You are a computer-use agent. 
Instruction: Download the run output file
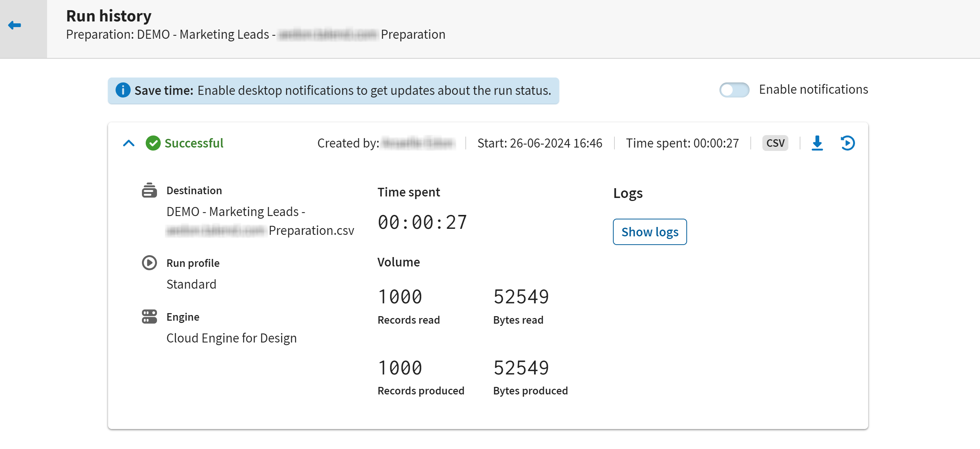pyautogui.click(x=817, y=143)
